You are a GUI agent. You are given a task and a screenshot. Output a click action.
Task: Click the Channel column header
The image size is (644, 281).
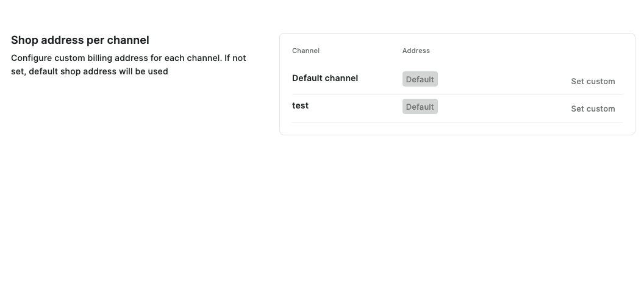tap(306, 51)
